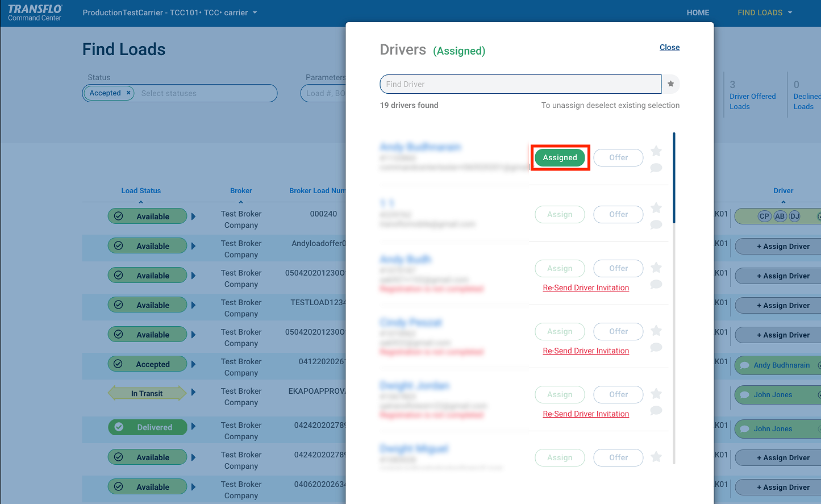This screenshot has height=504, width=821.
Task: Click favorites star filter beside Find Driver
Action: pyautogui.click(x=670, y=84)
